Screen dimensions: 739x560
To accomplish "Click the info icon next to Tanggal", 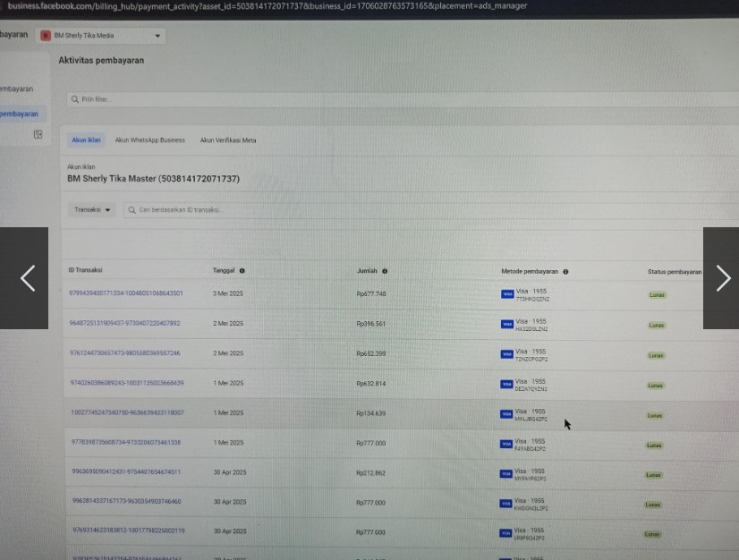I will (242, 270).
